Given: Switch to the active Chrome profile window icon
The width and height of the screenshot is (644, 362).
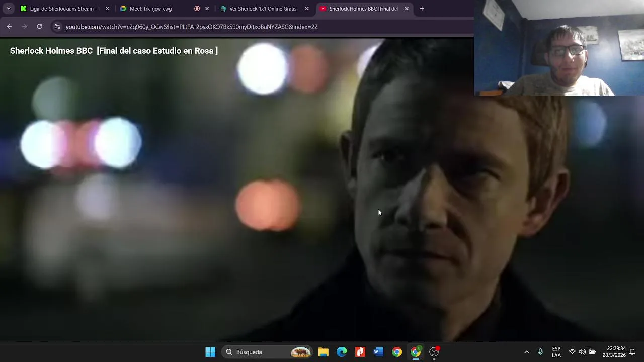Looking at the screenshot, I should pos(416,352).
